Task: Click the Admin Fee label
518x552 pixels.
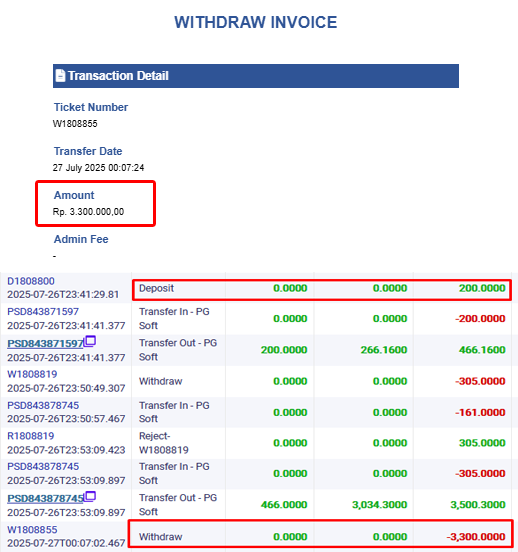Action: [x=81, y=239]
